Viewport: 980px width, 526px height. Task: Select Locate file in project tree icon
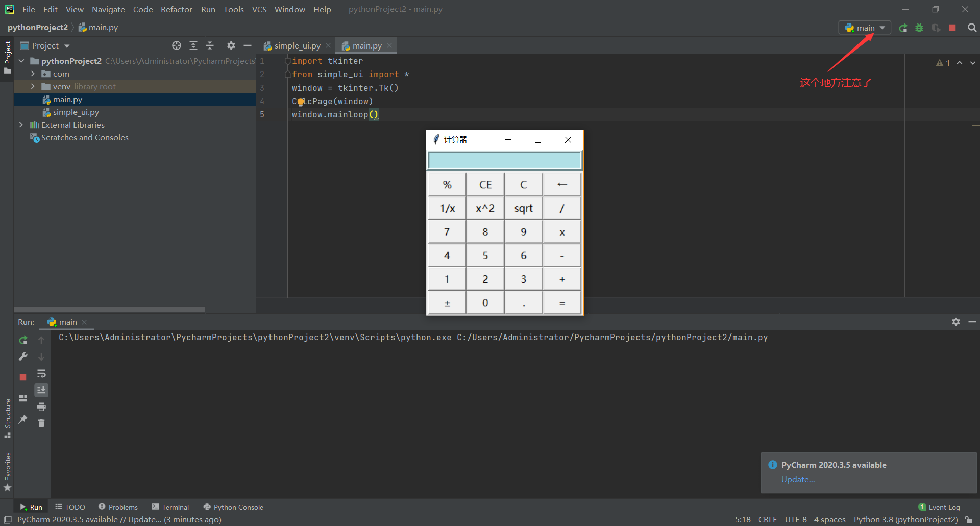[176, 45]
